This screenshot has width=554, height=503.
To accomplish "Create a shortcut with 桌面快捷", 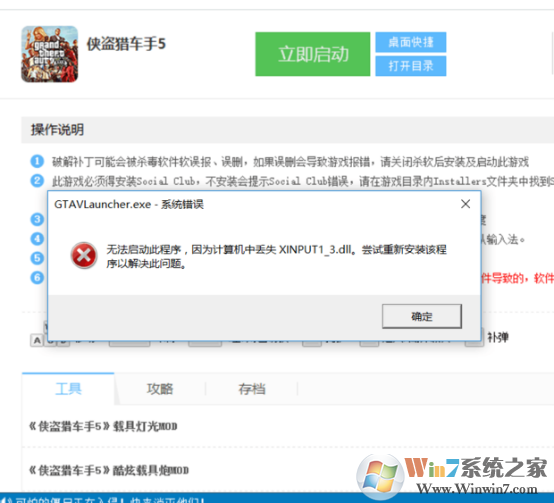I will pyautogui.click(x=411, y=42).
